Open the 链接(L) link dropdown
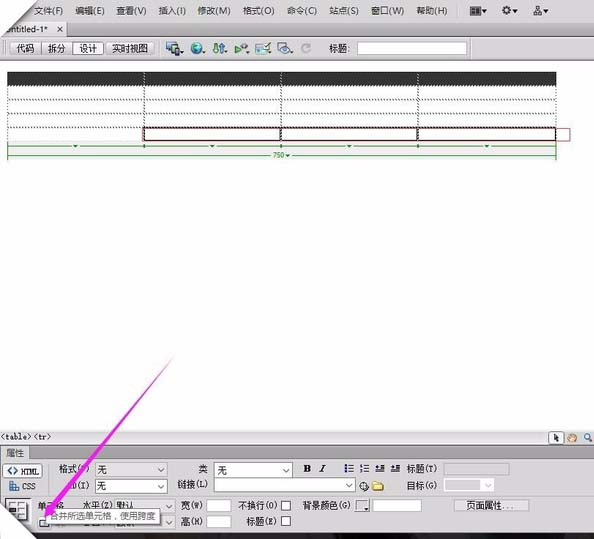Image resolution: width=594 pixels, height=539 pixels. click(284, 485)
